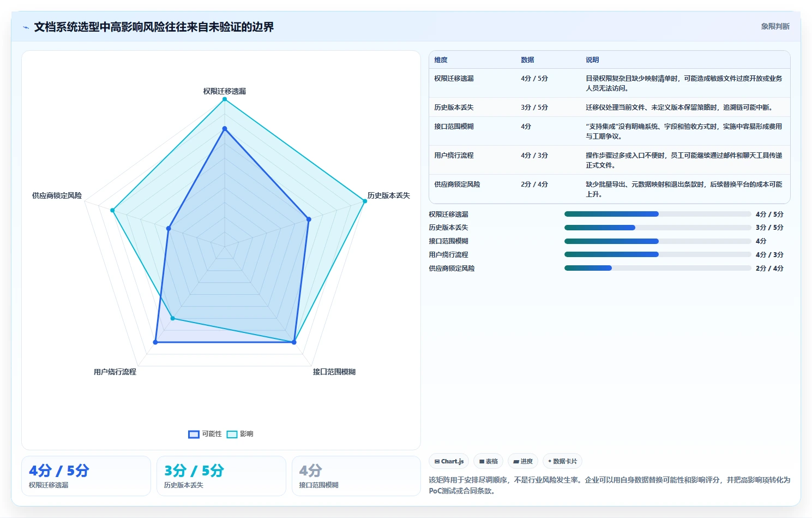Click the 供应商锁定风险 axis label on the radar chart
Screen dimensions: 812x518
pyautogui.click(x=57, y=195)
